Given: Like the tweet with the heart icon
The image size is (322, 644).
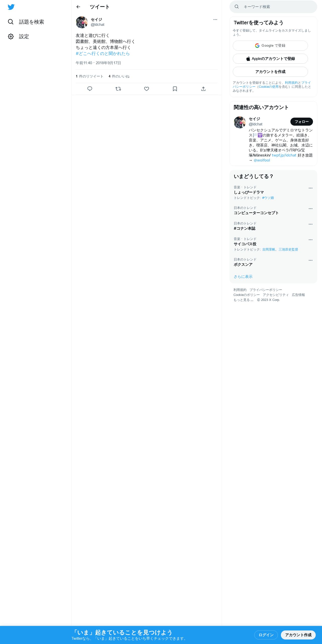Looking at the screenshot, I should point(147,89).
